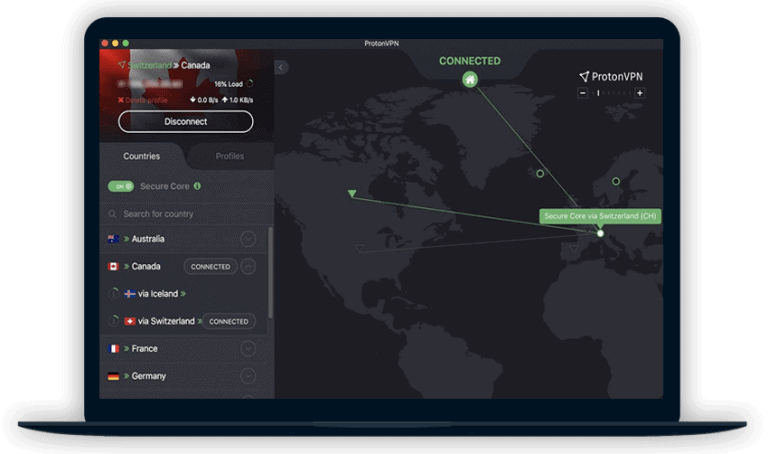
Task: Expand the Australia server list
Action: (x=248, y=239)
